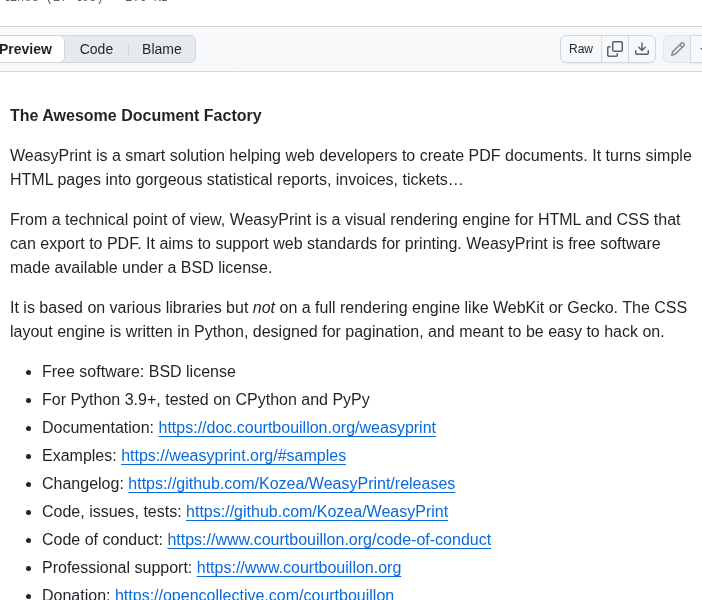702x600 pixels.
Task: Copy raw file contents icon
Action: [x=615, y=49]
